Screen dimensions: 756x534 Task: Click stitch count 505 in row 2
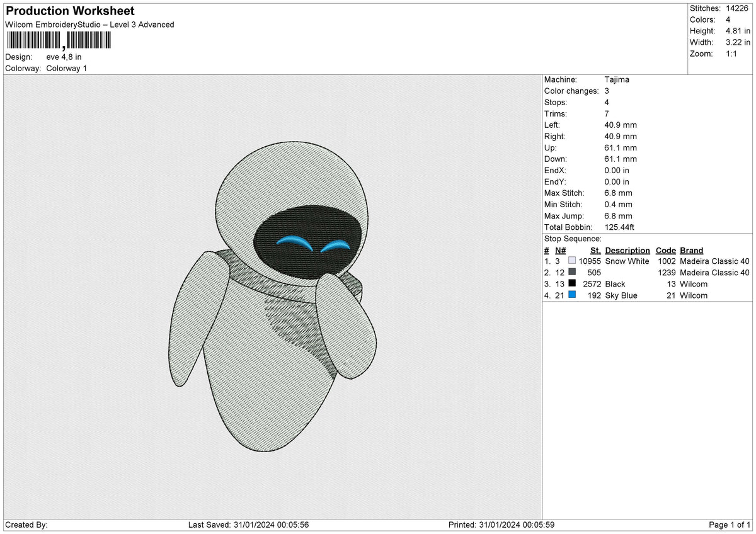click(x=594, y=272)
